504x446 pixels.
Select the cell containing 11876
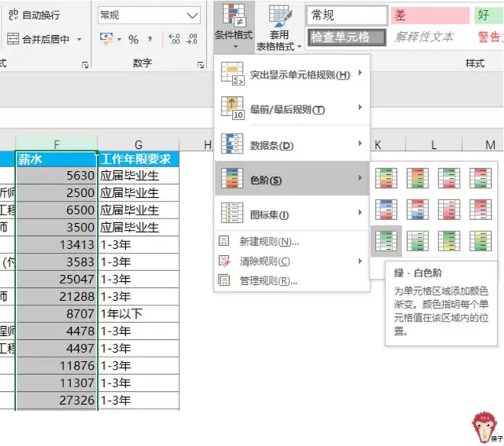[57, 366]
